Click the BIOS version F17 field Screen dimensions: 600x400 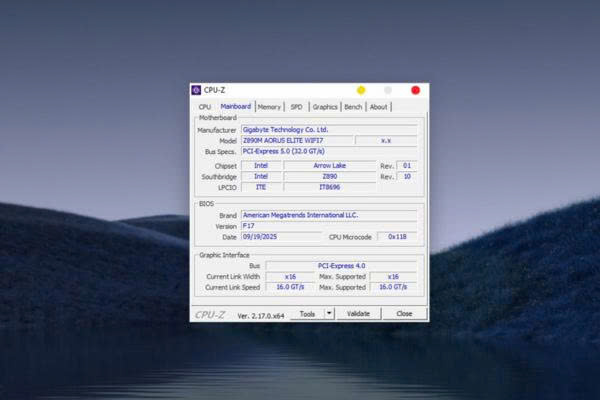[329, 226]
